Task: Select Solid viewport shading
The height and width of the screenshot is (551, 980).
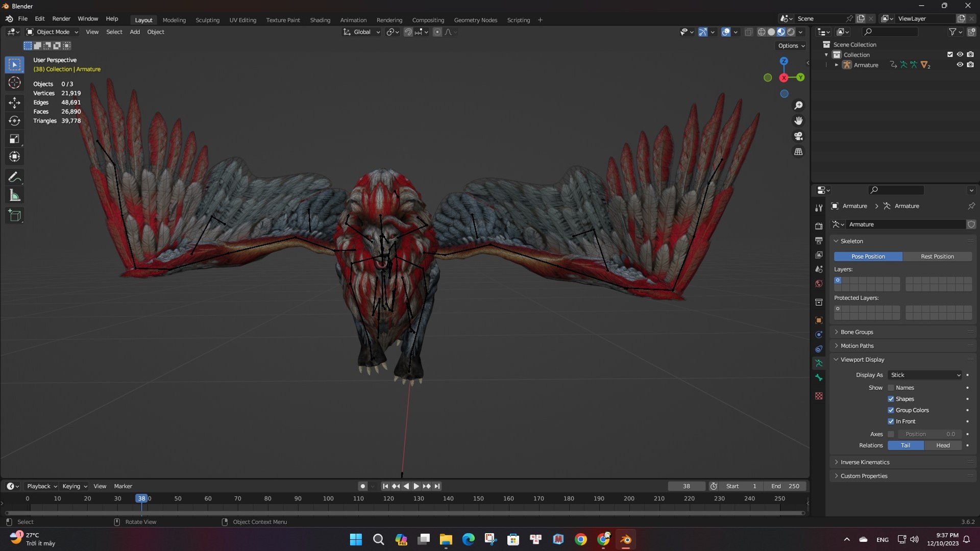Action: (x=771, y=32)
